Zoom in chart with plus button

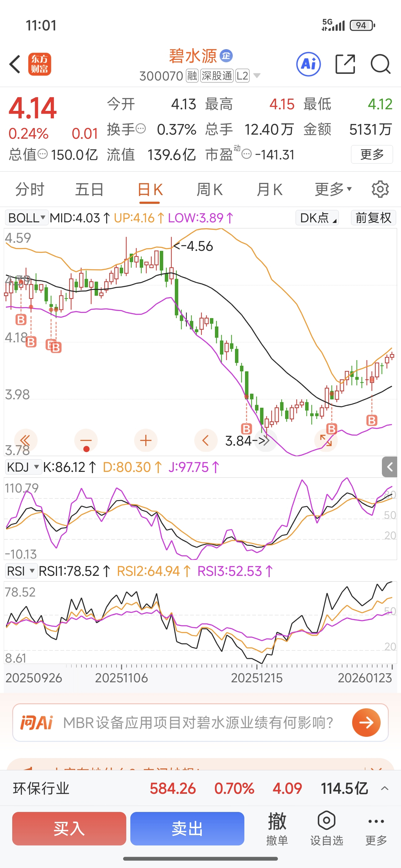pos(146,440)
